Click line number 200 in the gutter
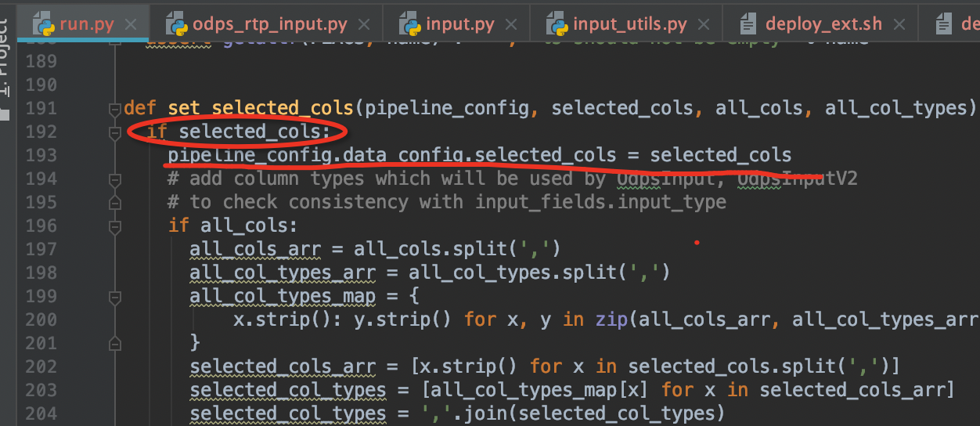The image size is (980, 426). [x=41, y=319]
